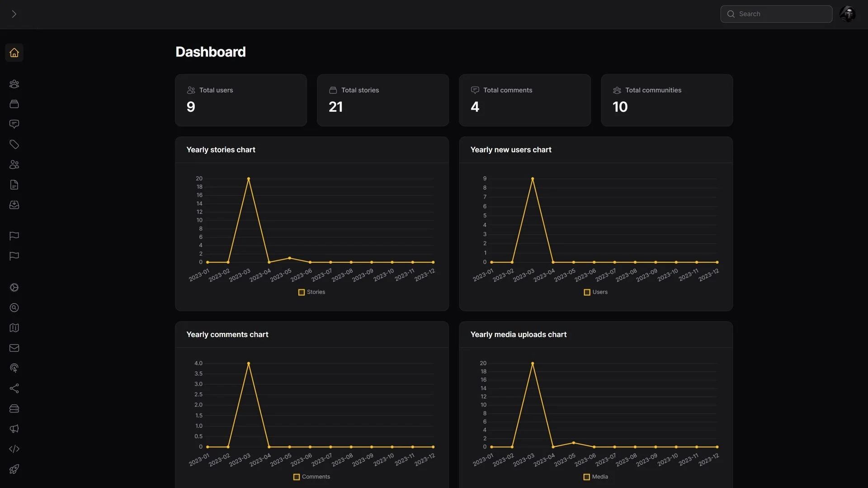This screenshot has width=868, height=488.
Task: Expand the sidebar with the chevron arrow
Action: point(14,14)
